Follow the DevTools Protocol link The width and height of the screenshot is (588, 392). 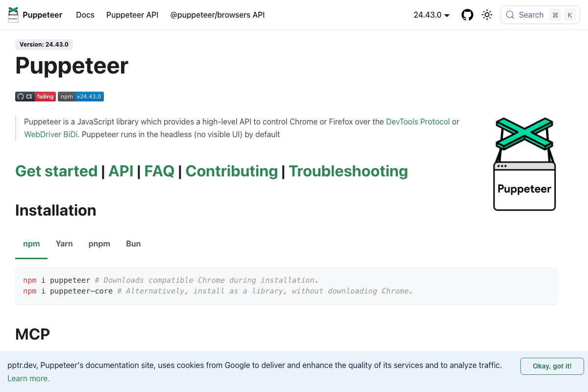click(418, 122)
